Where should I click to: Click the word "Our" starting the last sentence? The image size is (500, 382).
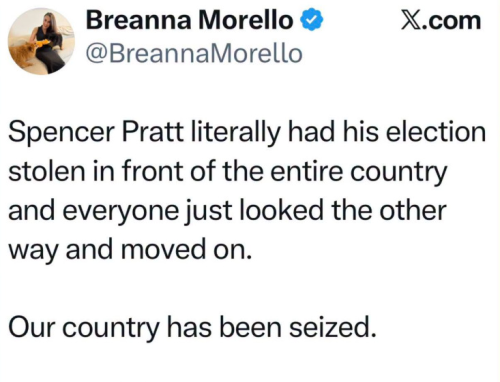pyautogui.click(x=31, y=327)
